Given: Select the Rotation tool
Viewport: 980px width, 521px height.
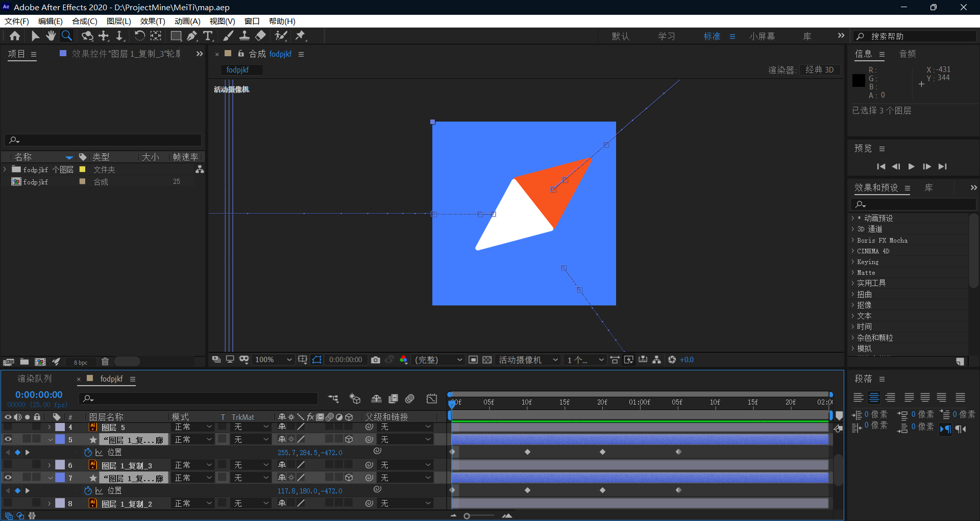Looking at the screenshot, I should click(139, 36).
